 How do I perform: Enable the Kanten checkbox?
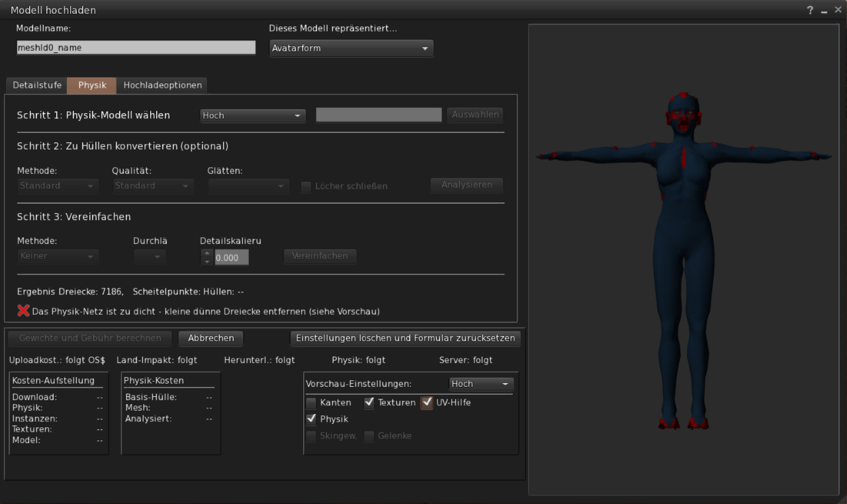tap(311, 402)
